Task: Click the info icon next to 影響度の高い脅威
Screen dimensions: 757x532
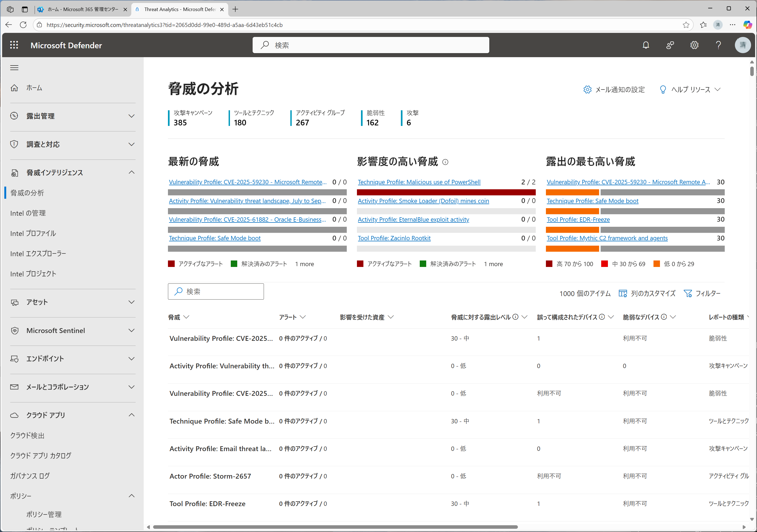Action: coord(445,162)
